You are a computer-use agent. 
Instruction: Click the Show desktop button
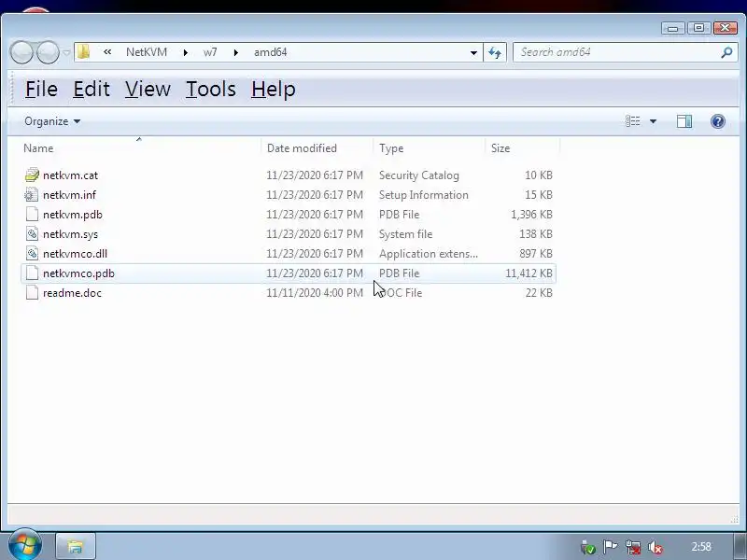click(740, 546)
